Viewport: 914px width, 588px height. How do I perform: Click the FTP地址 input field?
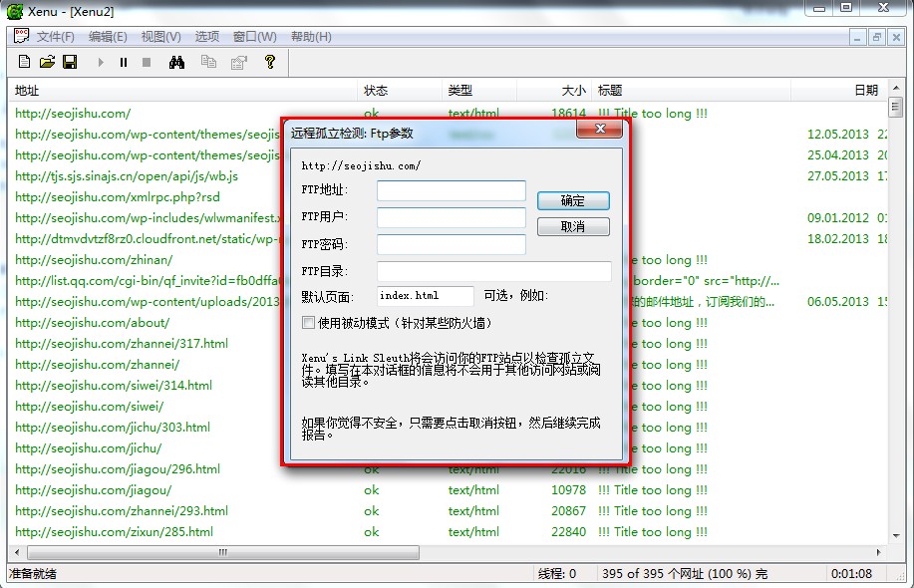tap(451, 190)
